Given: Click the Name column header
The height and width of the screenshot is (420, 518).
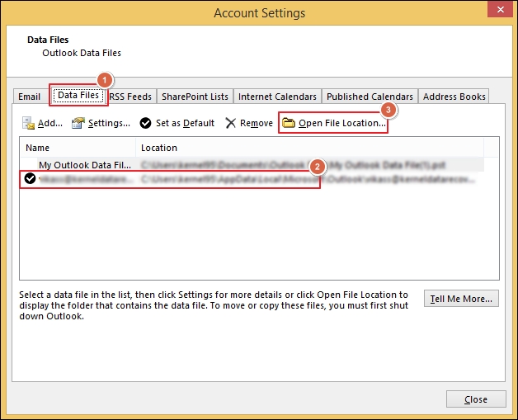Looking at the screenshot, I should click(x=78, y=148).
